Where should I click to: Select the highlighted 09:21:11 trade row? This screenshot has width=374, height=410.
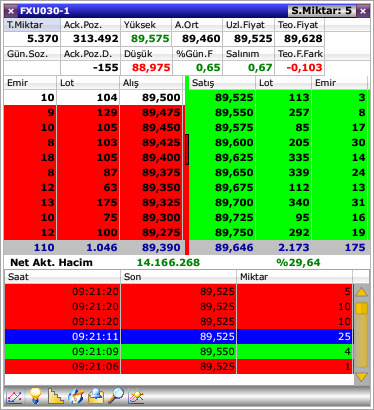pyautogui.click(x=179, y=337)
